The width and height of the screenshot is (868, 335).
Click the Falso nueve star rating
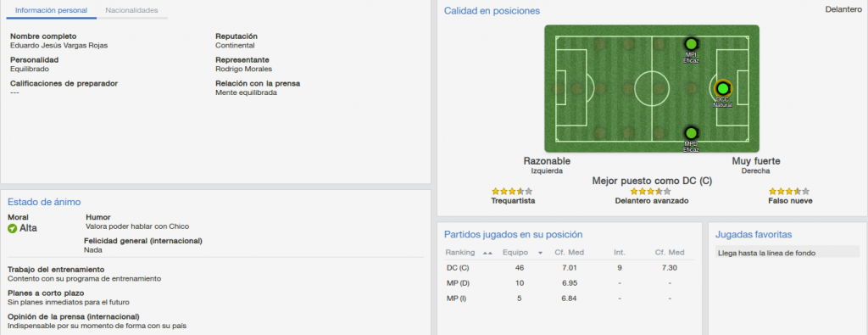[789, 191]
